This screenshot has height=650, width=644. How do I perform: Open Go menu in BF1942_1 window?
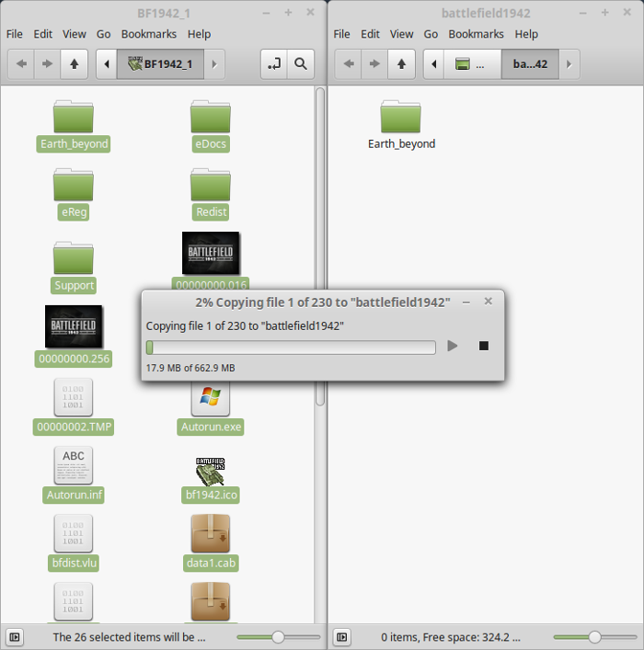(x=103, y=34)
